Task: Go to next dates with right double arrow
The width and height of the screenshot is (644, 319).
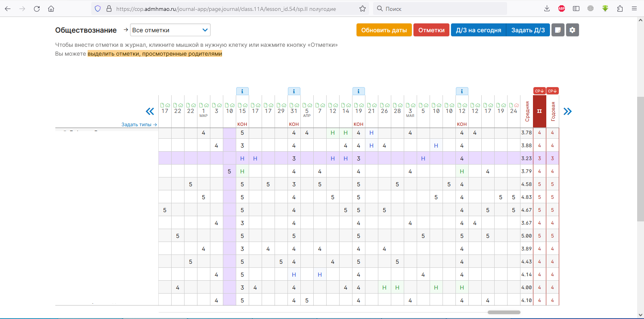Action: [x=567, y=111]
